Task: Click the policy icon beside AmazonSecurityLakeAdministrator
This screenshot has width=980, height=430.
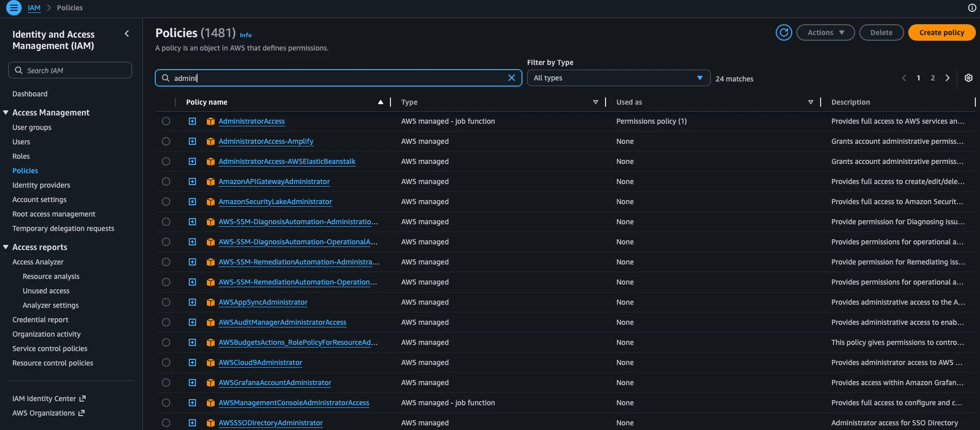Action: click(210, 202)
